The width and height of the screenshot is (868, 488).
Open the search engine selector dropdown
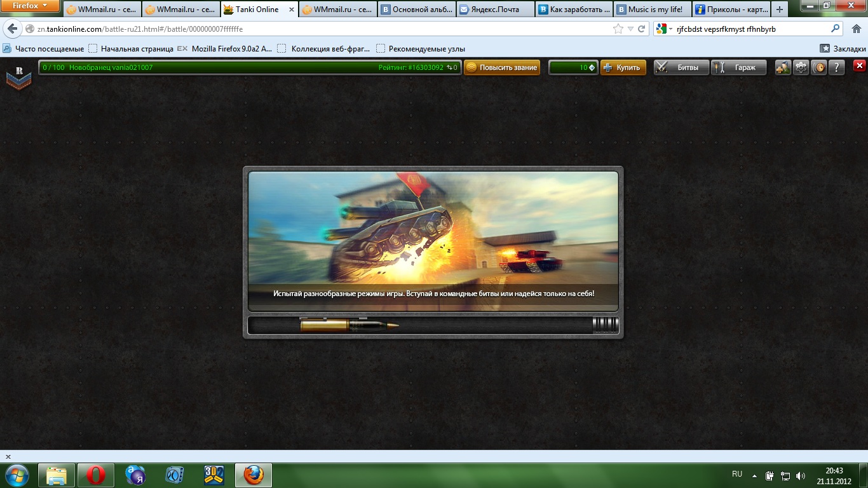click(x=663, y=29)
